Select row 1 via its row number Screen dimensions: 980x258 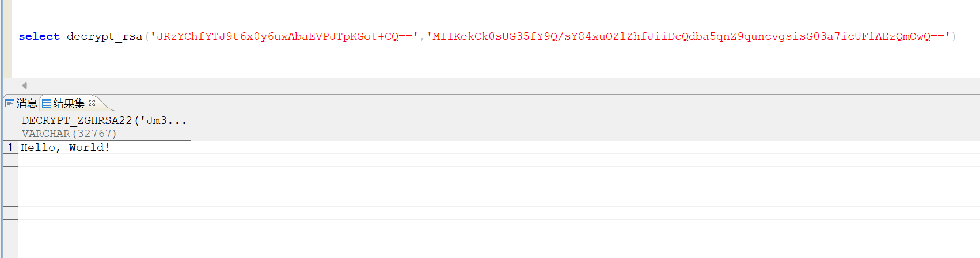[x=10, y=147]
